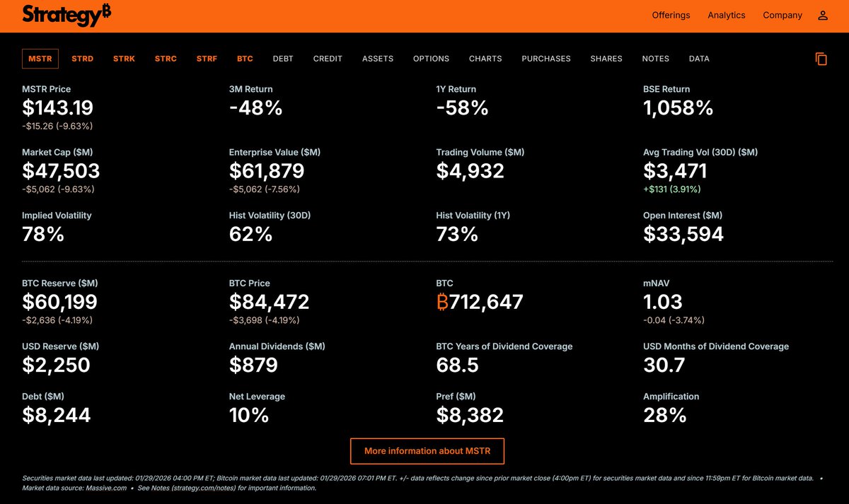This screenshot has width=849, height=504.
Task: Open the CREDIT tab
Action: tap(328, 59)
